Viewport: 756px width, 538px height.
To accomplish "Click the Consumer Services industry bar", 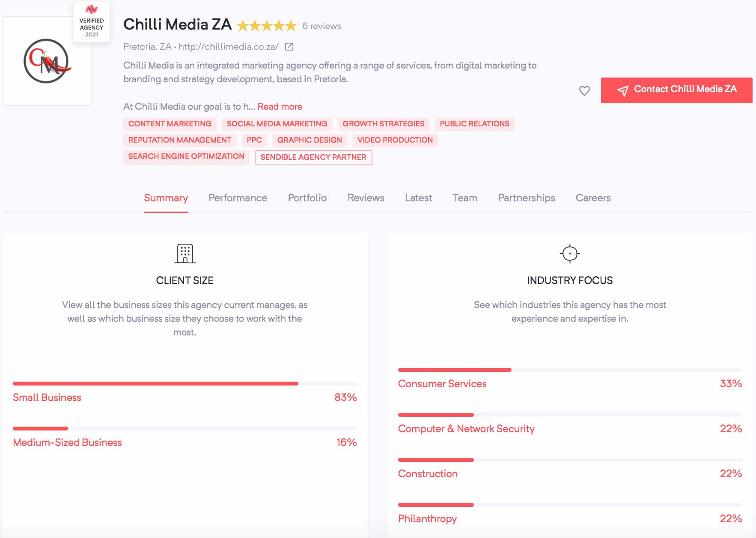I will [570, 370].
